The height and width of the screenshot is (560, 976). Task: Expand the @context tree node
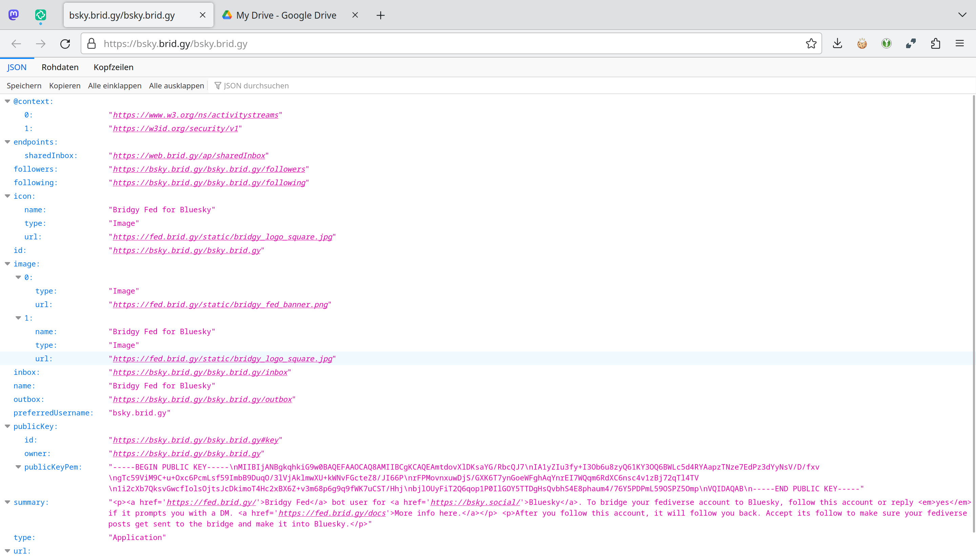[8, 101]
